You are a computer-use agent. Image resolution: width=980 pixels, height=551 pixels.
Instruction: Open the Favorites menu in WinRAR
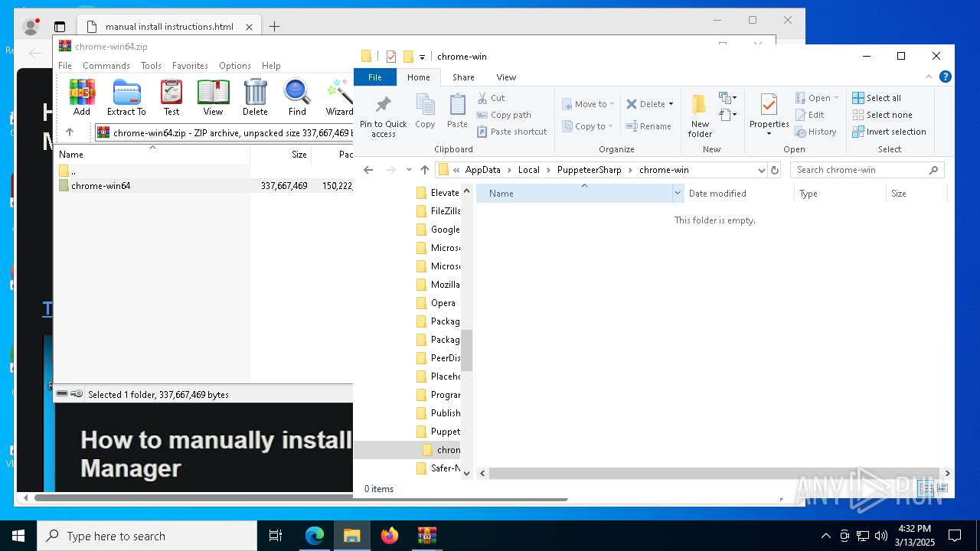[190, 66]
